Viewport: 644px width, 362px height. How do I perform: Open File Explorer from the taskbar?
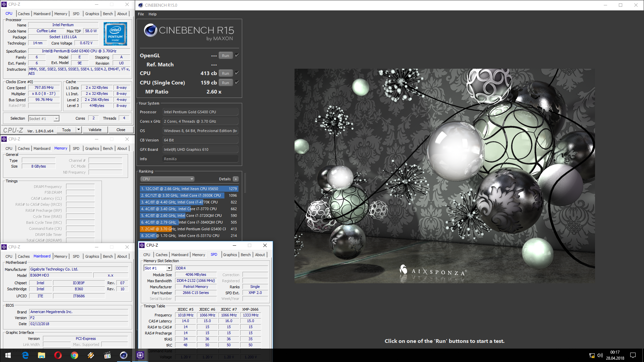tap(42, 355)
